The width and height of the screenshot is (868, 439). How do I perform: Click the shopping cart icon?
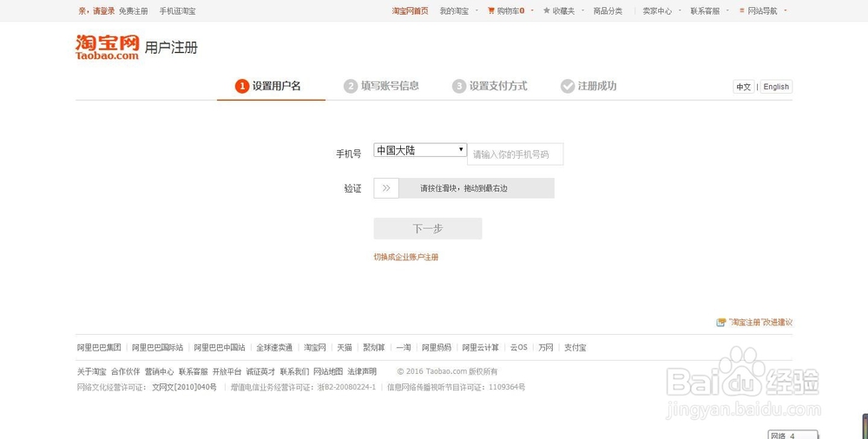490,10
